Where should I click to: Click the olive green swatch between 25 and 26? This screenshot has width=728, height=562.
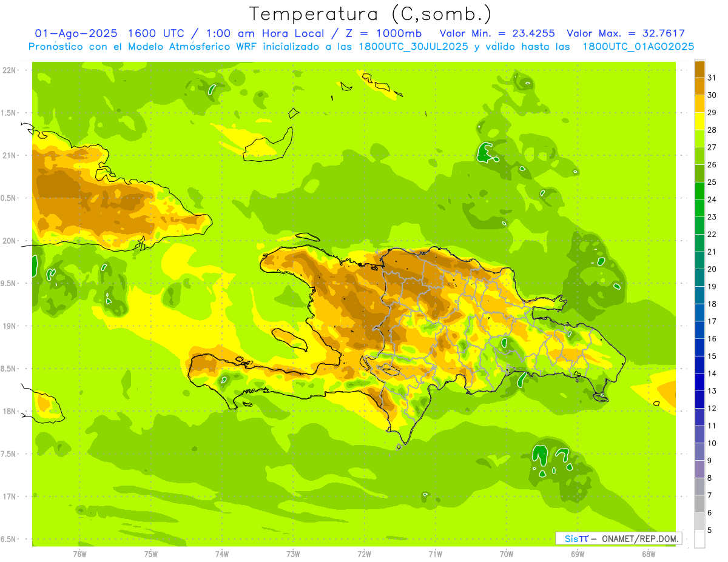(699, 173)
